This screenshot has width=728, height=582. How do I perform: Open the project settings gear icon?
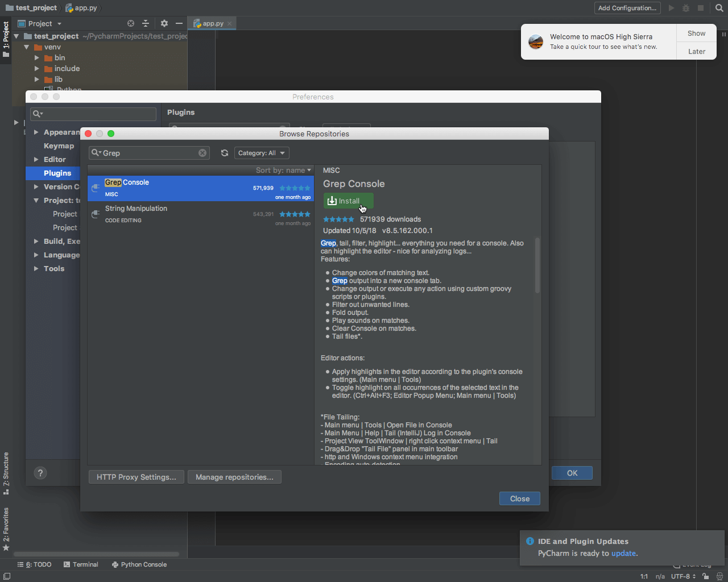coord(164,23)
